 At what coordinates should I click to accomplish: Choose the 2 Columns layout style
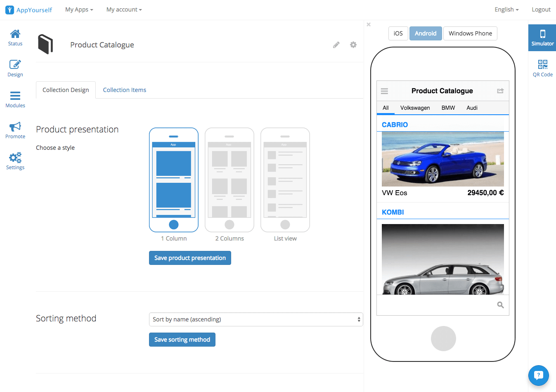(229, 180)
